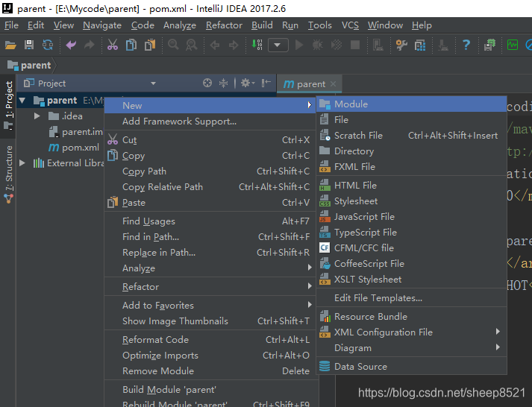Click the Project Structure icon
The height and width of the screenshot is (407, 532).
[420, 45]
